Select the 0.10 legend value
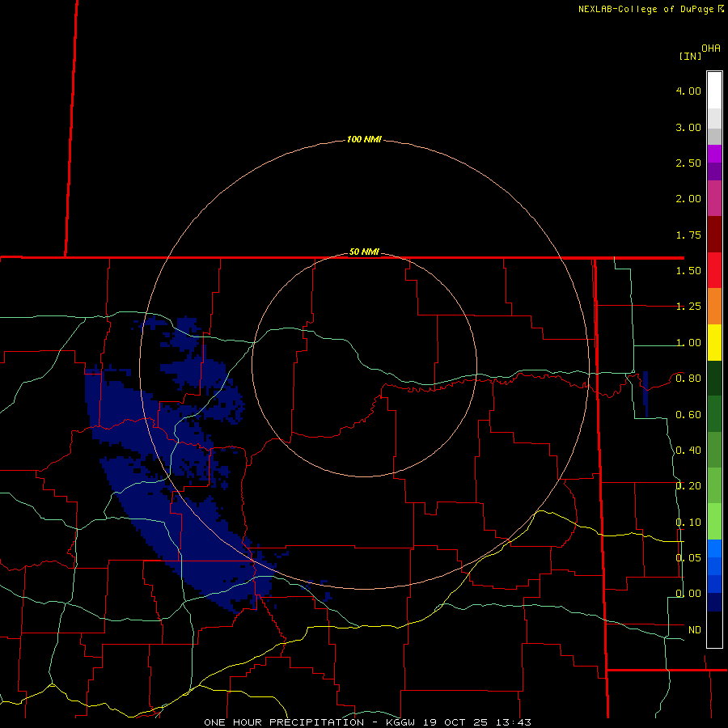This screenshot has height=728, width=728. click(x=688, y=523)
